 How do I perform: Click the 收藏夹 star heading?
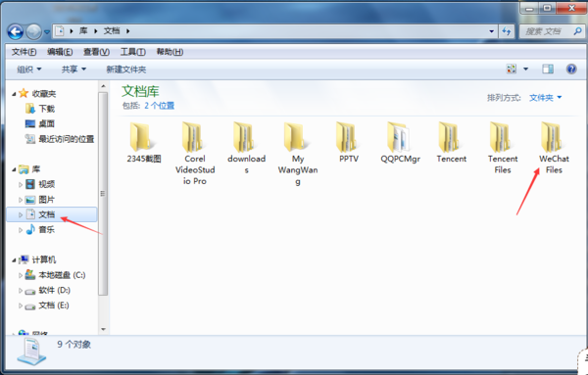tap(37, 93)
